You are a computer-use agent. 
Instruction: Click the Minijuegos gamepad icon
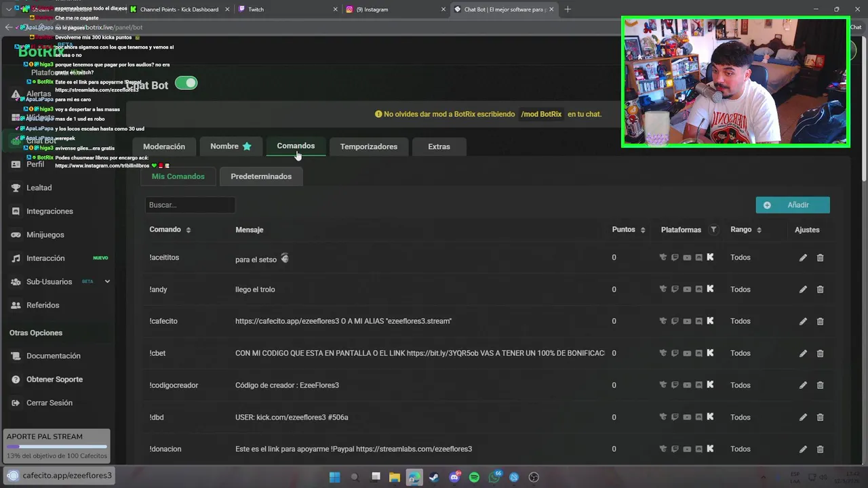(16, 235)
